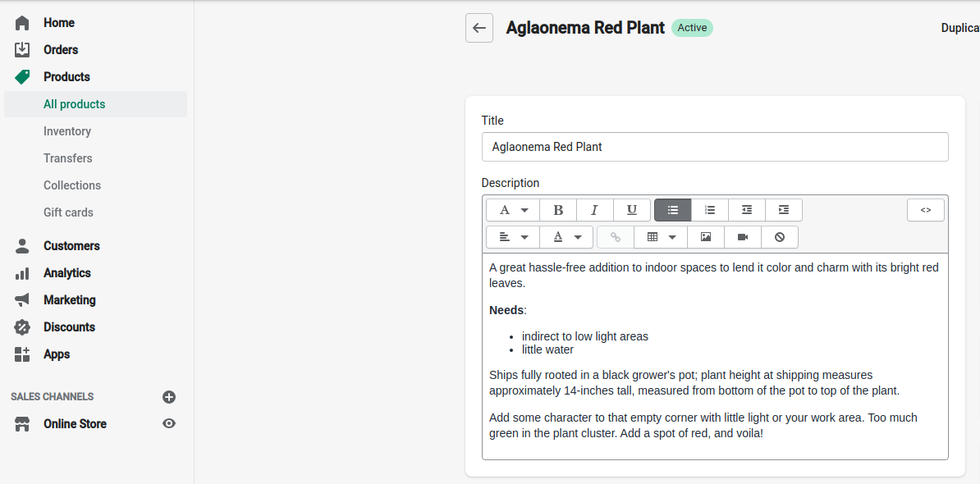Click the indent icon
The width and height of the screenshot is (980, 484).
click(783, 210)
